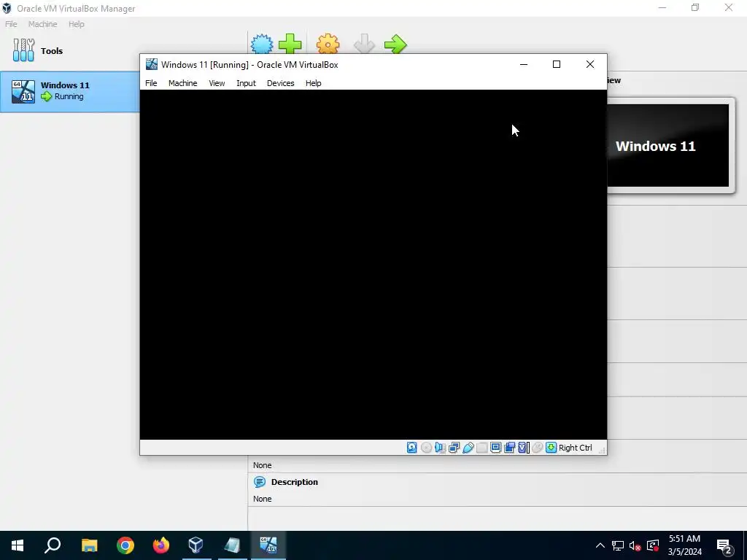
Task: Open Help menu in VirtualBox Manager
Action: (76, 24)
